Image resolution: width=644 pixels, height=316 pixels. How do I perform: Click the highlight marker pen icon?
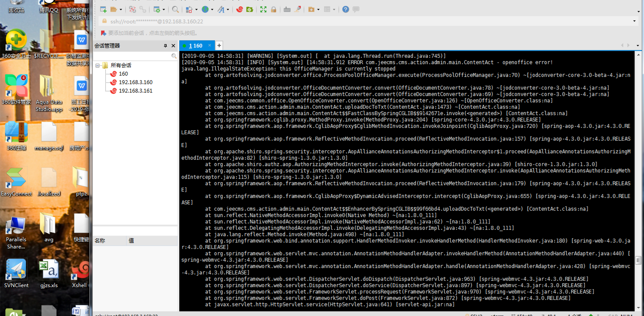(x=298, y=10)
